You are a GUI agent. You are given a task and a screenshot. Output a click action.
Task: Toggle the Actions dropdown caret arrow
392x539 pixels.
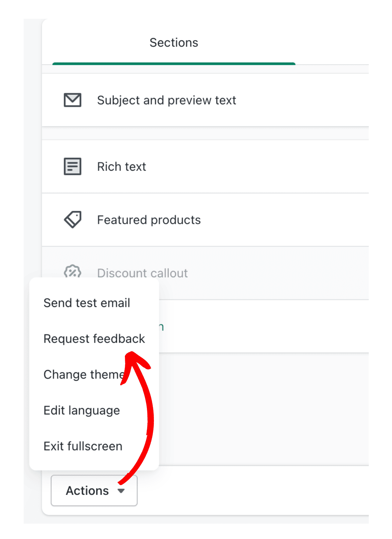[x=121, y=491]
